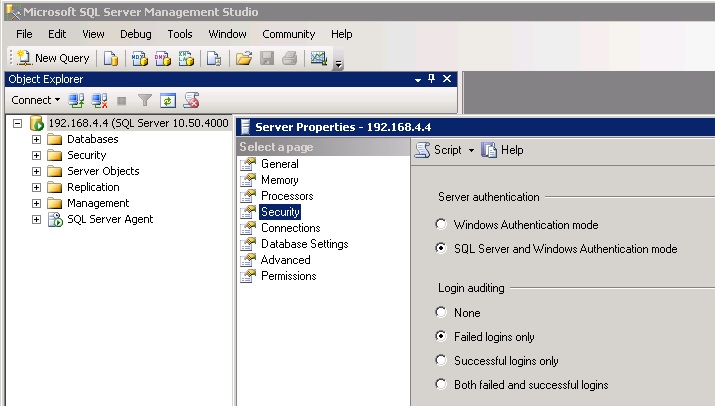Open the Community menu
715x406 pixels.
[x=289, y=34]
